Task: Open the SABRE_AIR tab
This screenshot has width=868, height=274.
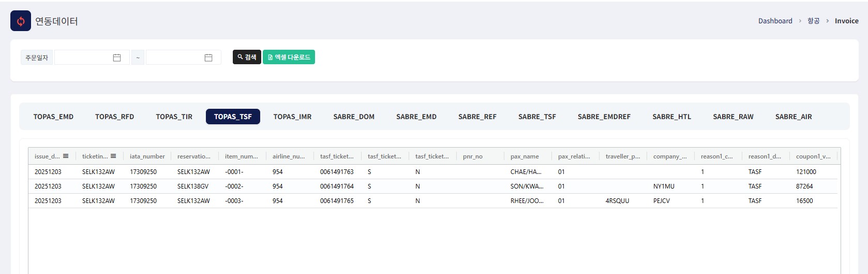Action: 793,117
